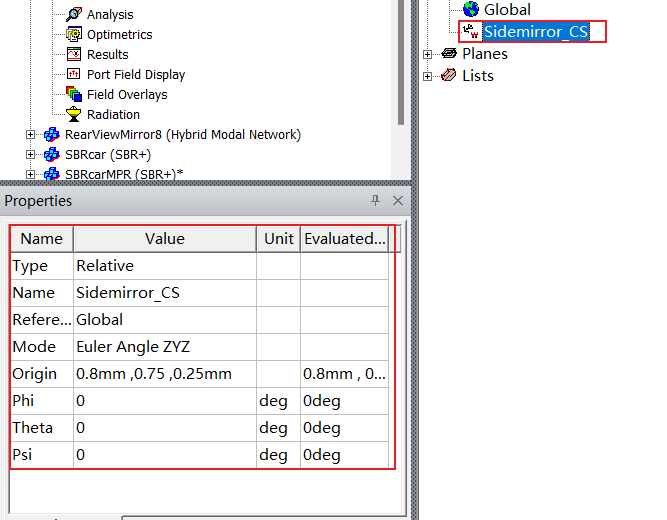Pin the Properties panel
667x520 pixels.
pos(375,200)
